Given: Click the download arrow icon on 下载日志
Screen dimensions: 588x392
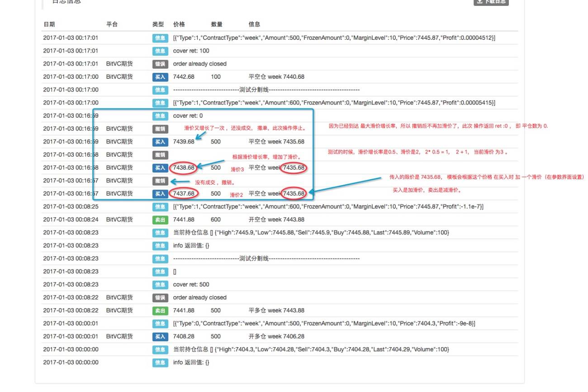Looking at the screenshot, I should 479,2.
